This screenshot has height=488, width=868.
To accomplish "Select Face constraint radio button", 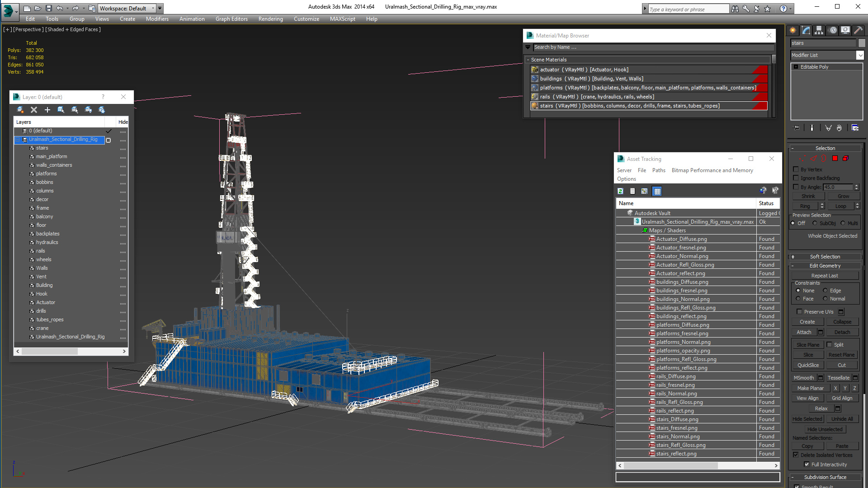I will pyautogui.click(x=798, y=299).
